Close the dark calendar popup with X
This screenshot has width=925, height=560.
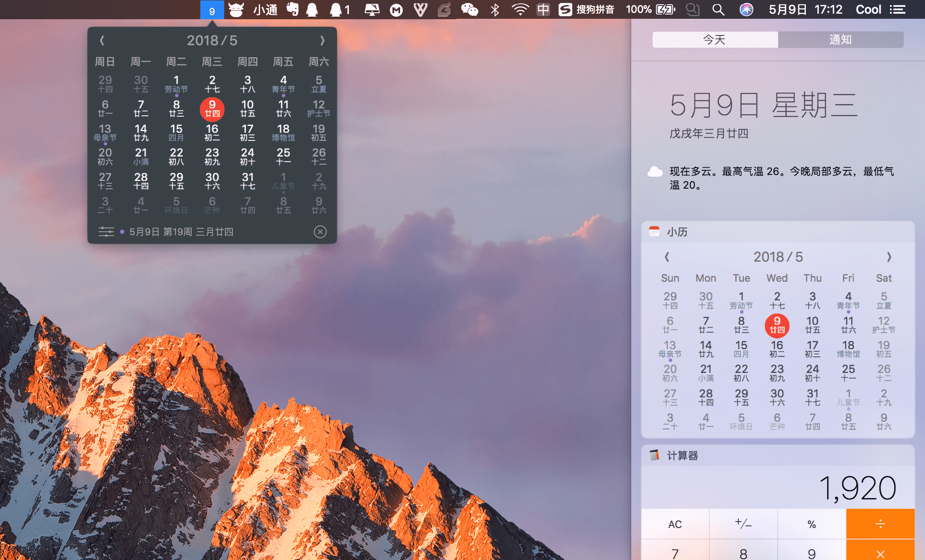pos(320,232)
